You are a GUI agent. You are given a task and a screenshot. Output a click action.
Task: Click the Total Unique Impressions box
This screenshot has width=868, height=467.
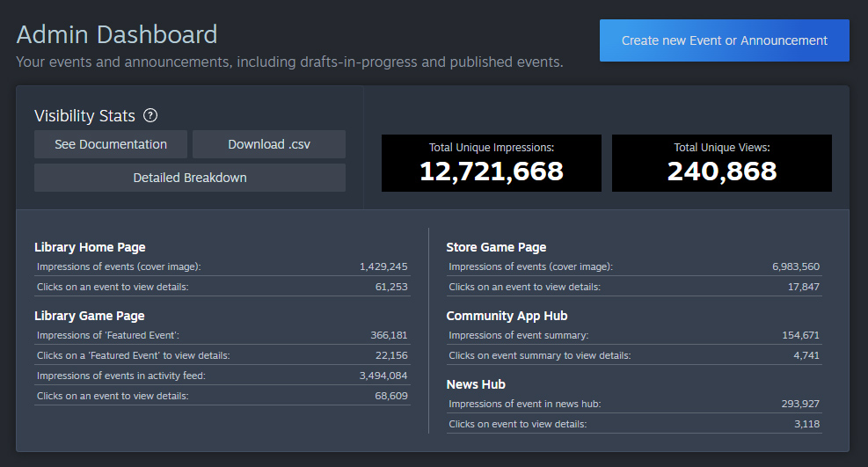point(492,163)
